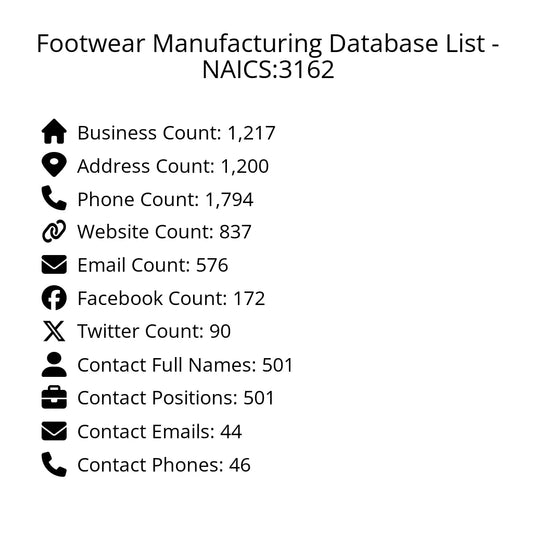Click the X Twitter logo icon

click(x=54, y=331)
